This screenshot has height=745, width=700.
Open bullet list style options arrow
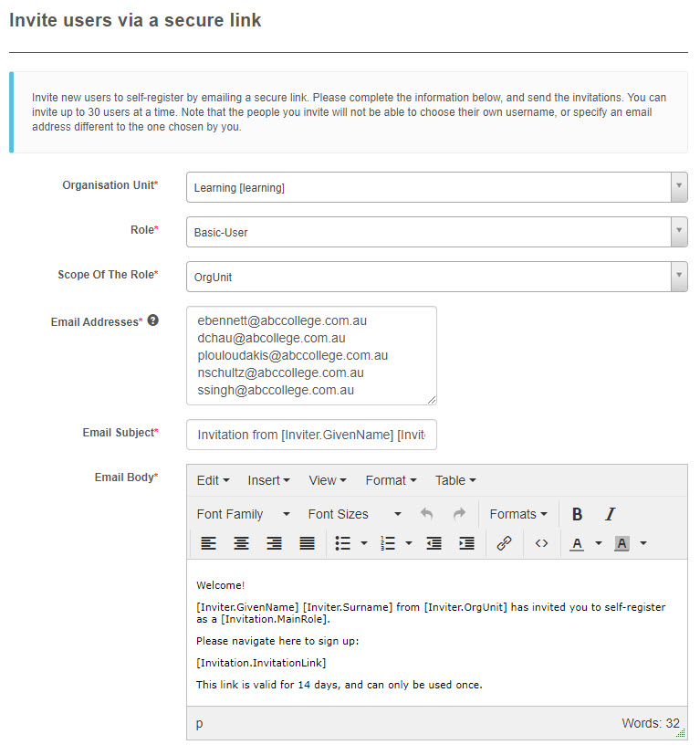pyautogui.click(x=364, y=543)
